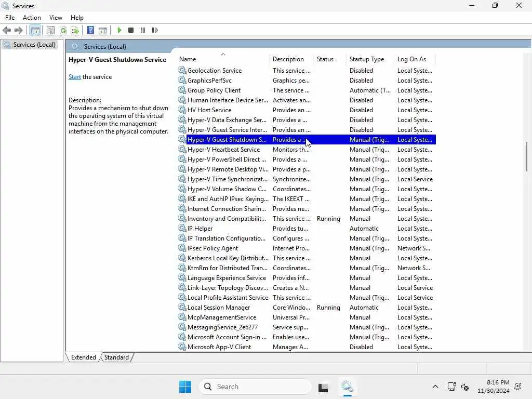Click the Forward arrow toolbar icon

click(19, 30)
